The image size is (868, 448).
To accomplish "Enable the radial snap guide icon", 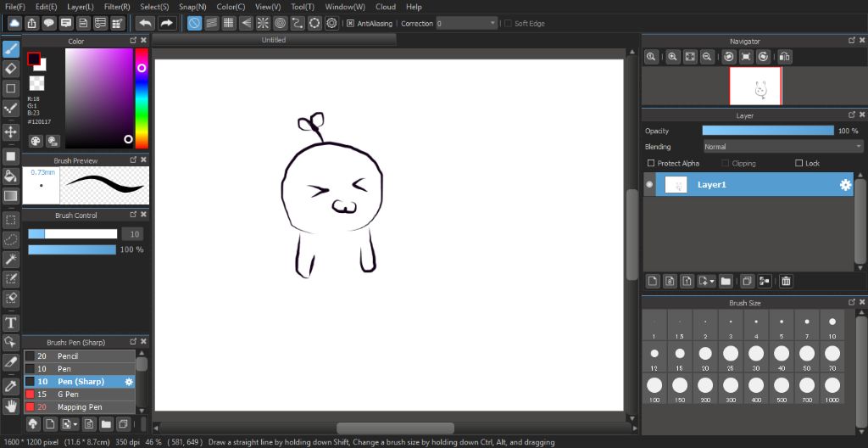I will pyautogui.click(x=262, y=23).
